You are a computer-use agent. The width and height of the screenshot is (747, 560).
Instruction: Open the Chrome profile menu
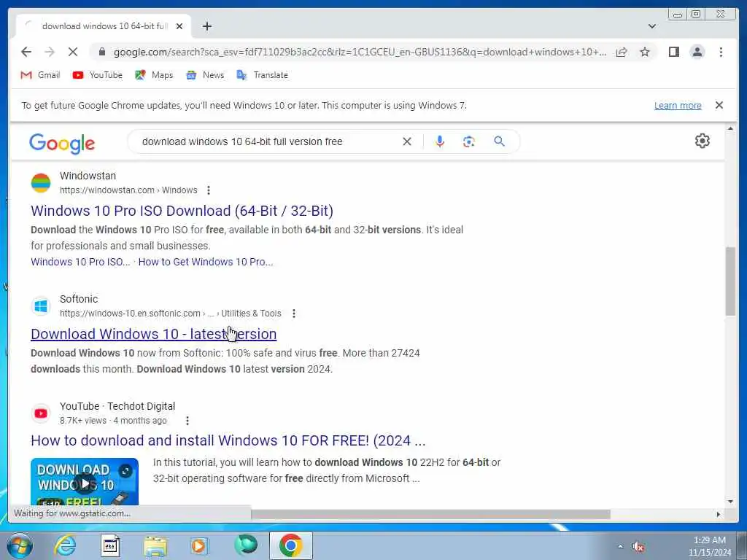(x=697, y=52)
